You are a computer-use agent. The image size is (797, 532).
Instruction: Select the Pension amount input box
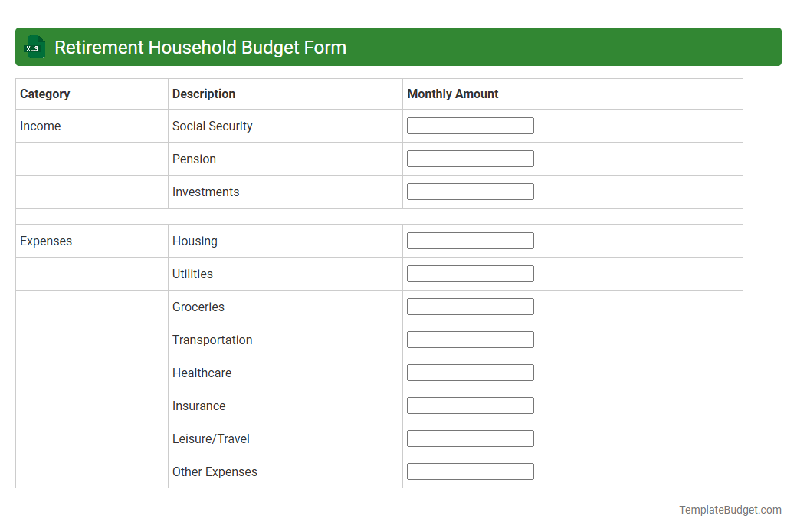[x=470, y=159]
